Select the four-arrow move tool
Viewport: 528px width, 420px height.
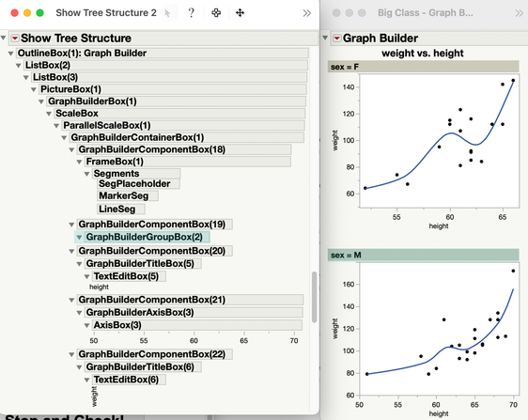point(240,13)
